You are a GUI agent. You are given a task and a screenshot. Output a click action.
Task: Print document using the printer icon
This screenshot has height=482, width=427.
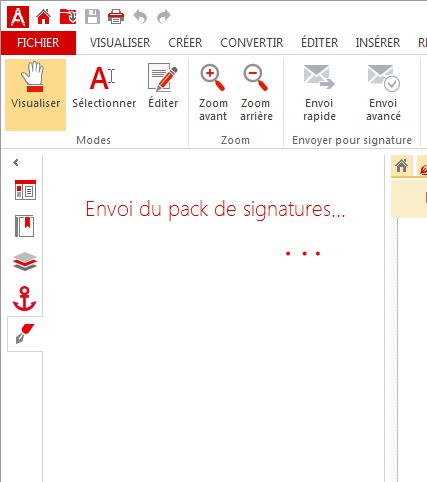(116, 16)
